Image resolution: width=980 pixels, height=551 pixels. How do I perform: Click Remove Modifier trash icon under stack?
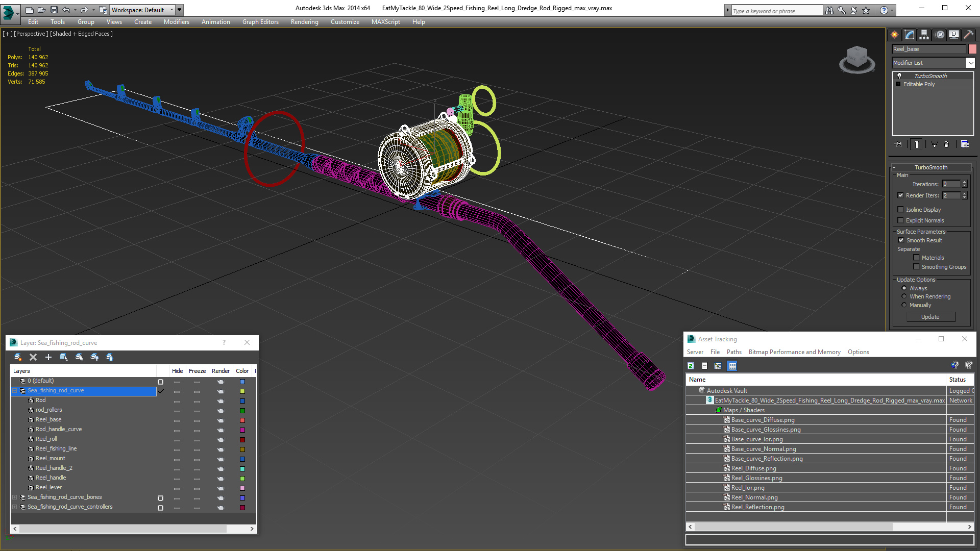(947, 144)
